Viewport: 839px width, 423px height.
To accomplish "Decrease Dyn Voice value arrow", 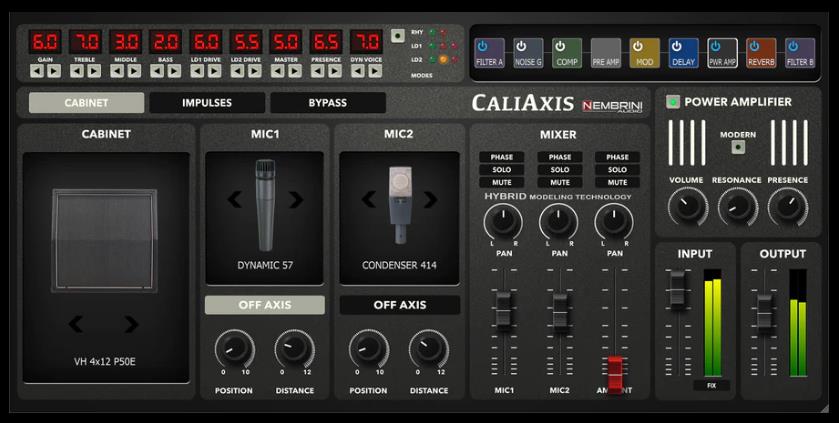I will [357, 71].
